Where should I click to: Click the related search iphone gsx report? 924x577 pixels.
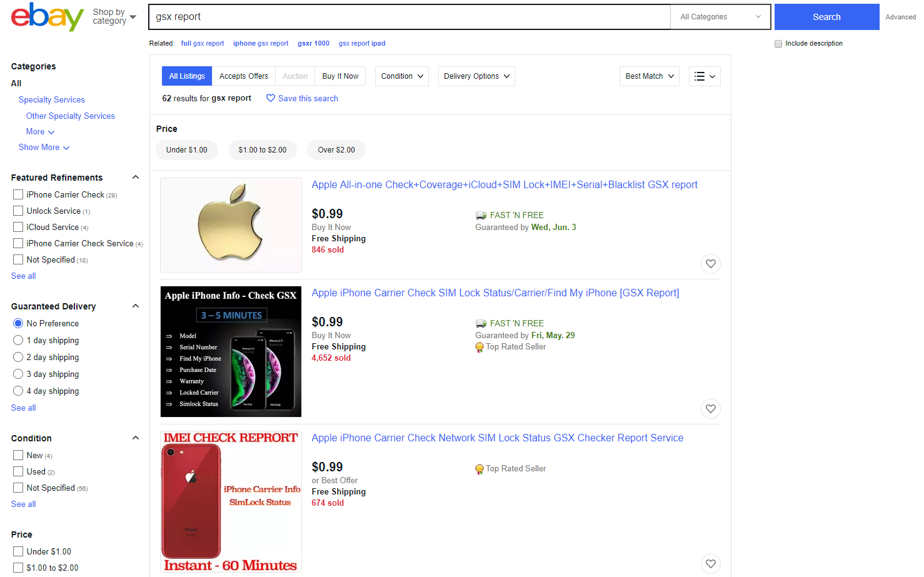tap(261, 44)
